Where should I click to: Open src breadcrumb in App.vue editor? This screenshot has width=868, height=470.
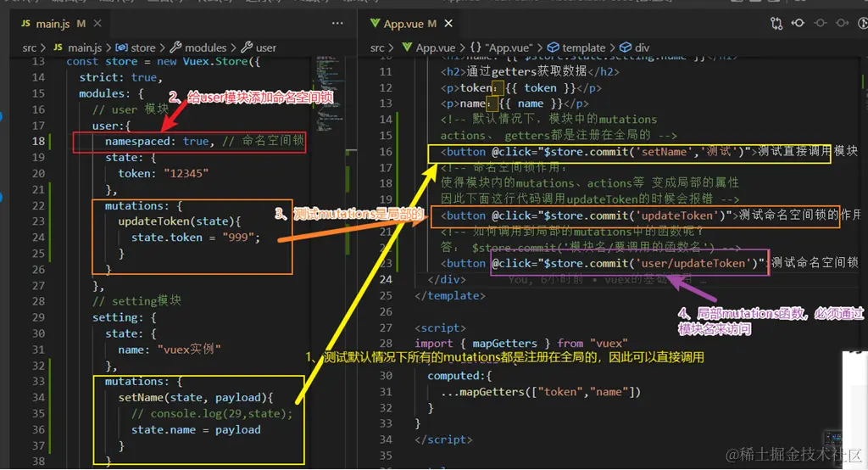[x=377, y=48]
